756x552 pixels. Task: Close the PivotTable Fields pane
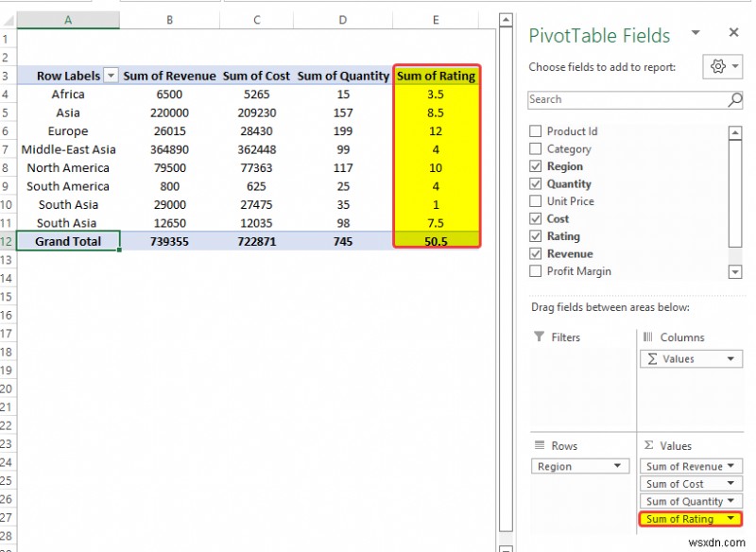point(733,32)
